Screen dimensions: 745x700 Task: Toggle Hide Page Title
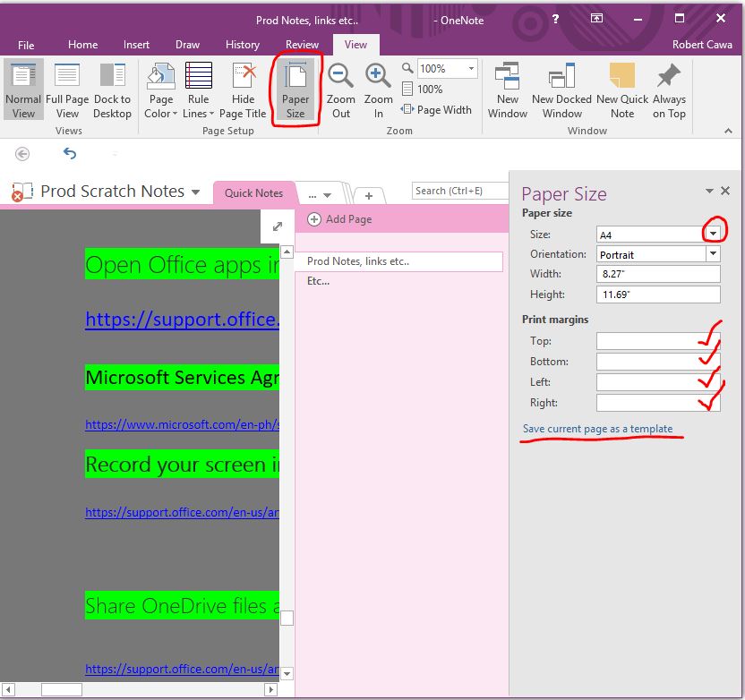243,90
